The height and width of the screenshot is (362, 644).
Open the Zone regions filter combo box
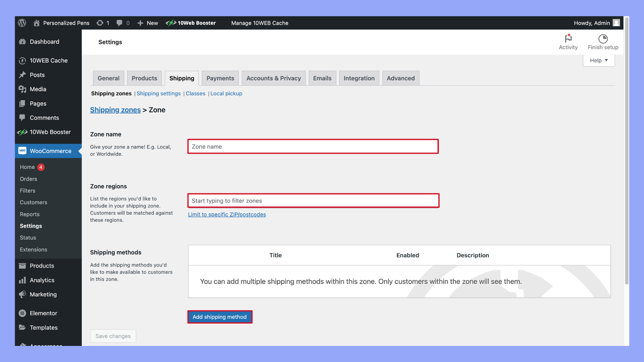313,201
